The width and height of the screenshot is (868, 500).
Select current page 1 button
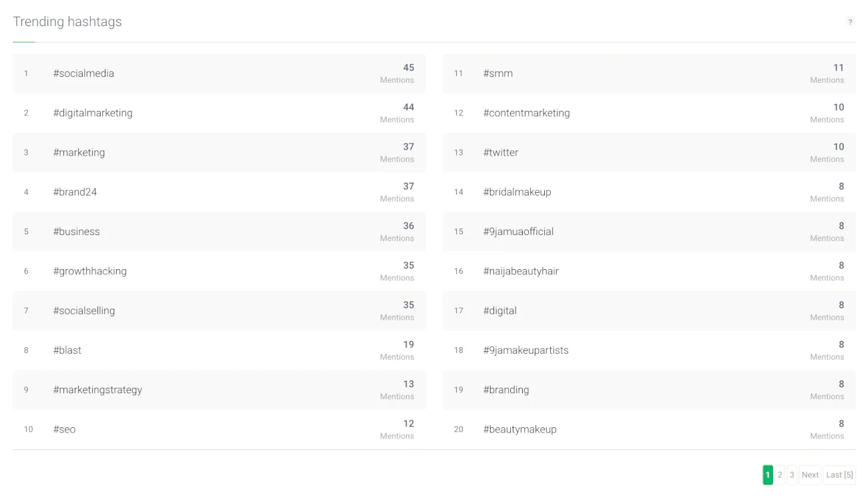[x=768, y=475]
